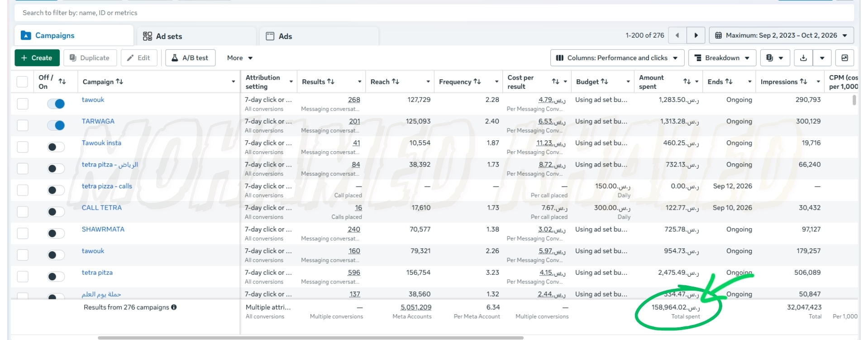Screen dimensions: 868x340
Task: Expand the export options arrow
Action: [x=822, y=58]
